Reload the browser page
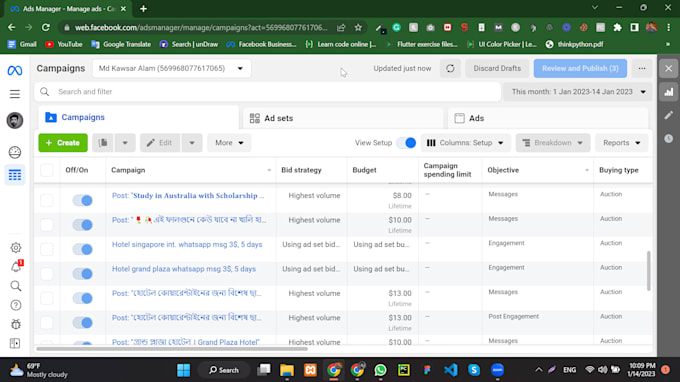 coord(46,27)
